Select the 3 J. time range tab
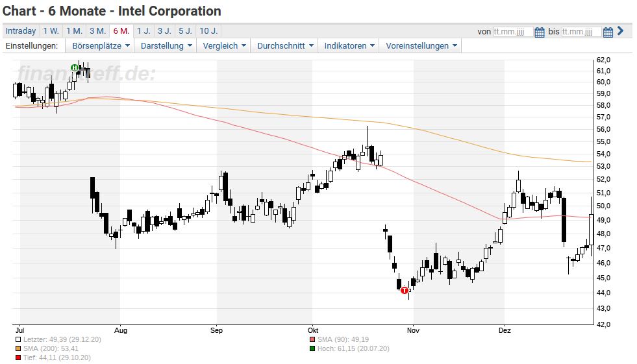637x364 pixels. tap(164, 31)
